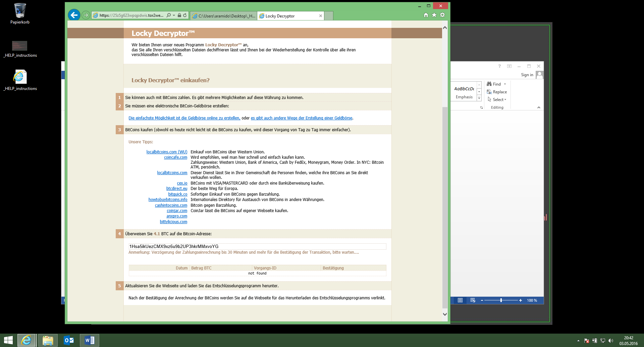644x347 pixels.
Task: Click the Word zoom in plus button
Action: pyautogui.click(x=520, y=300)
